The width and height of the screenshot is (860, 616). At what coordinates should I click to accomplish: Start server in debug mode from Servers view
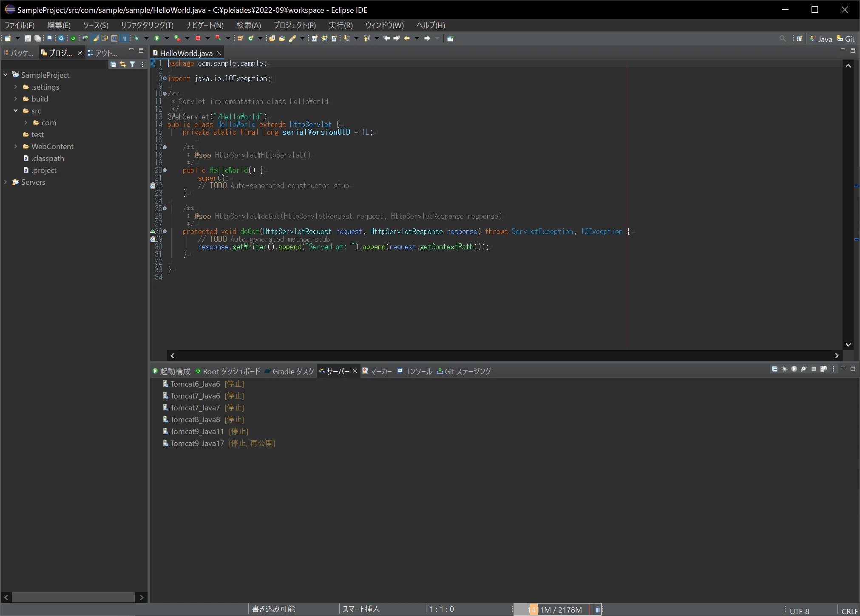click(x=784, y=369)
